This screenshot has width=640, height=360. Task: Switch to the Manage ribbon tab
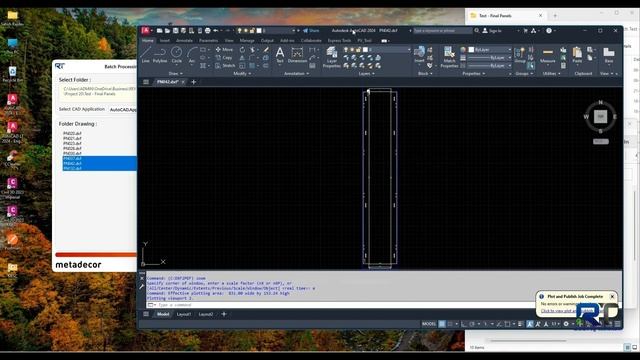[x=247, y=40]
